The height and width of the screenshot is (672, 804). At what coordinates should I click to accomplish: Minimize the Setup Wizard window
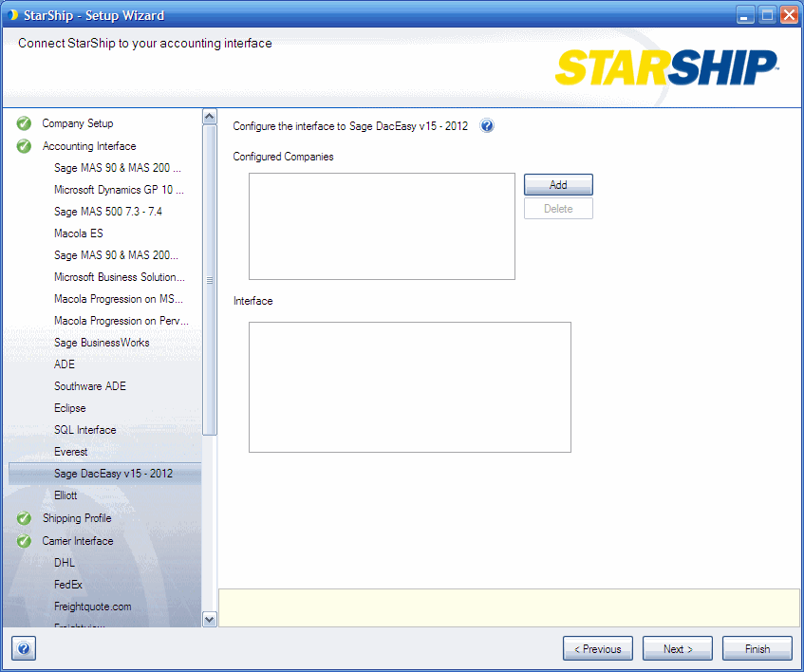(745, 15)
